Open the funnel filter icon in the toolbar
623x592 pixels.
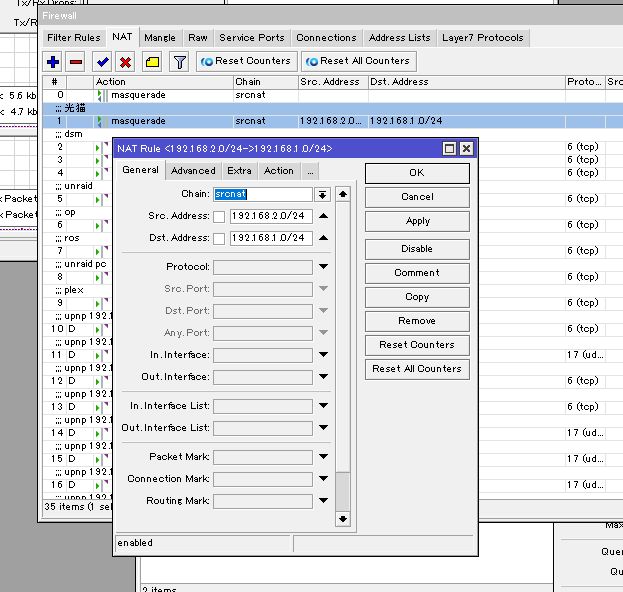(x=179, y=61)
